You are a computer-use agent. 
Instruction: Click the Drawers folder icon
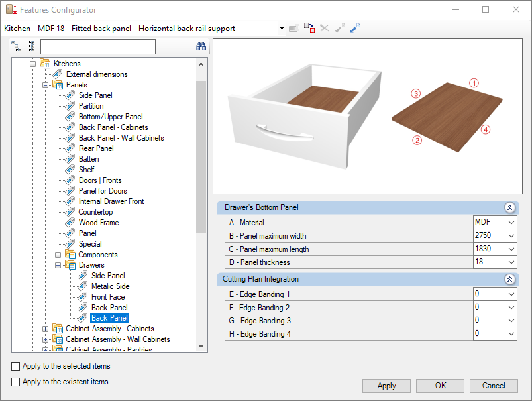(70, 265)
